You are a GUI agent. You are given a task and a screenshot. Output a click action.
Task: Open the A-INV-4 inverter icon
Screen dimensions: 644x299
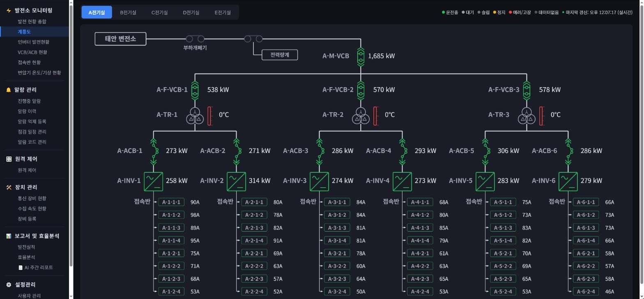point(402,181)
